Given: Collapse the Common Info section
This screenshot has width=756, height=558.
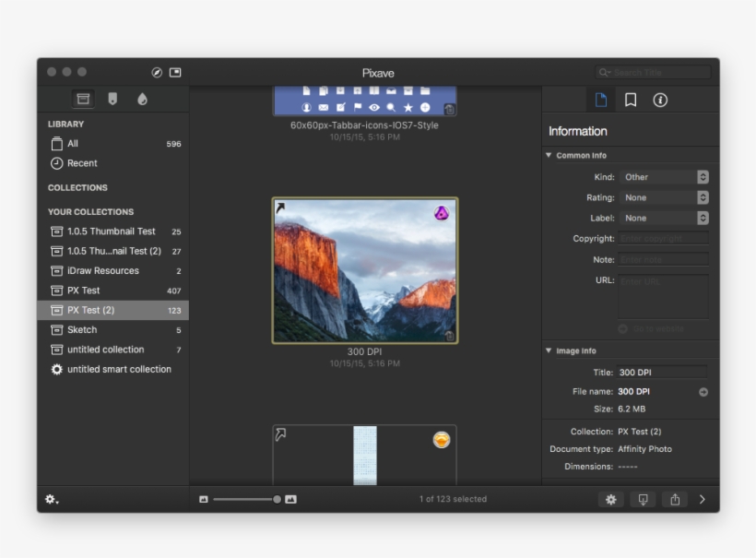Looking at the screenshot, I should pos(550,155).
